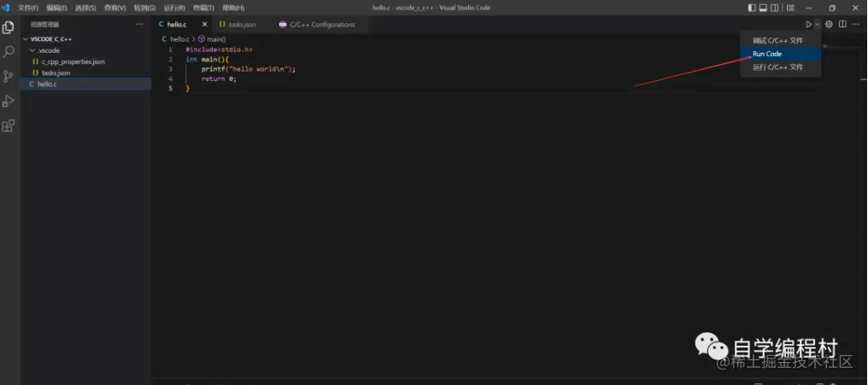Open the Search view in activity bar
The width and height of the screenshot is (868, 385).
[9, 52]
